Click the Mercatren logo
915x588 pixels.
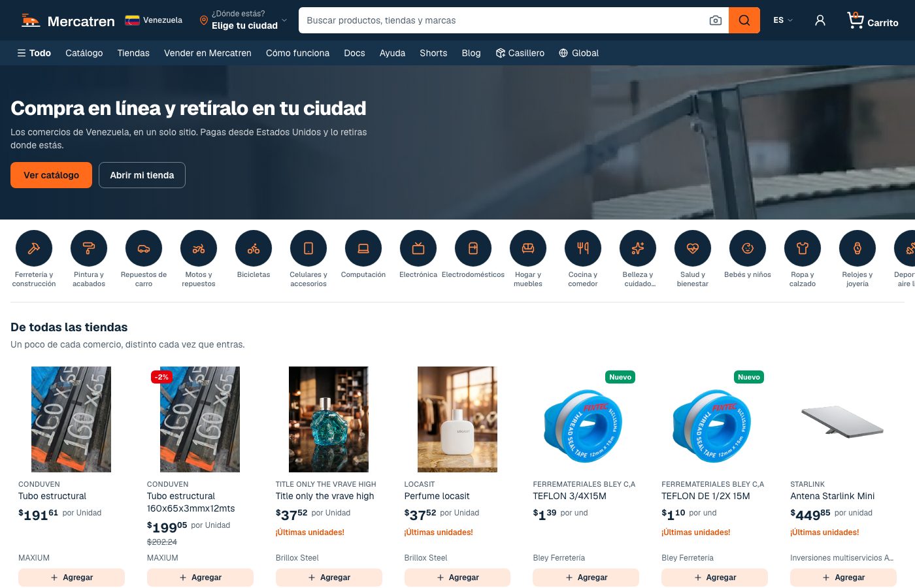pyautogui.click(x=68, y=21)
